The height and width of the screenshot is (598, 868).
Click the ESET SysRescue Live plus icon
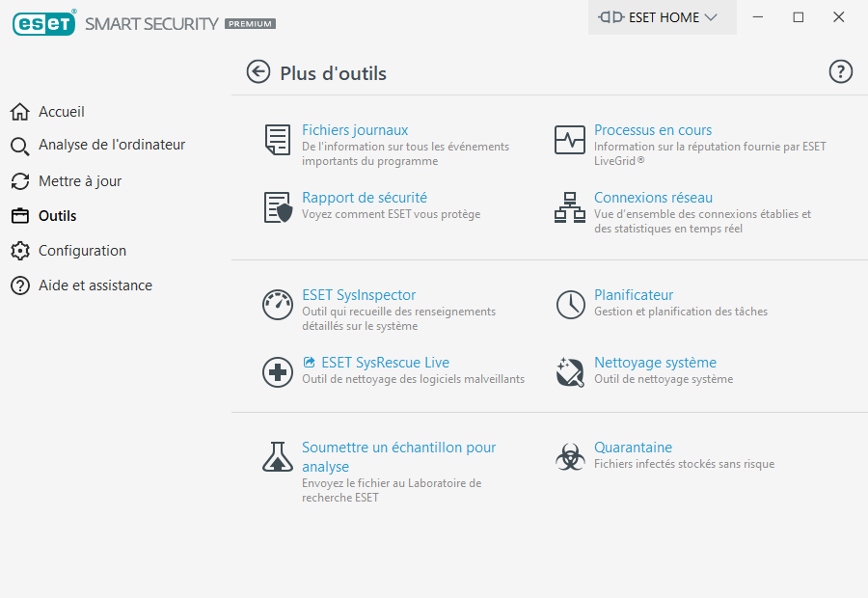click(x=278, y=372)
